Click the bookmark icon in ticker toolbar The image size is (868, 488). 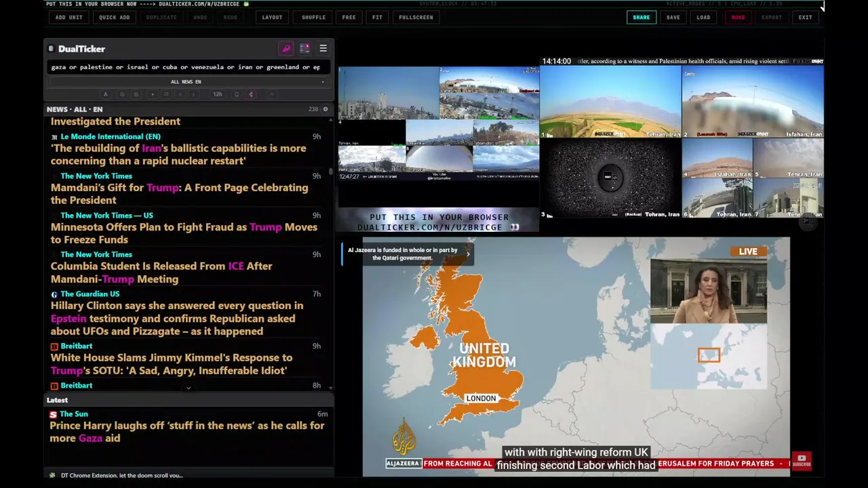tap(237, 94)
